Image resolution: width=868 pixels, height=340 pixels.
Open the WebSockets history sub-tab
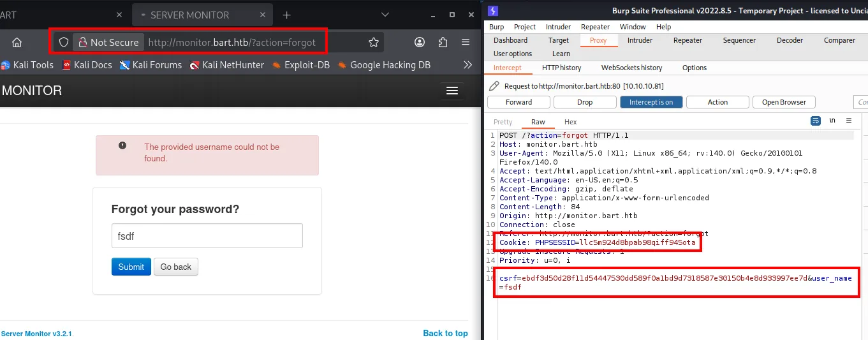click(633, 68)
